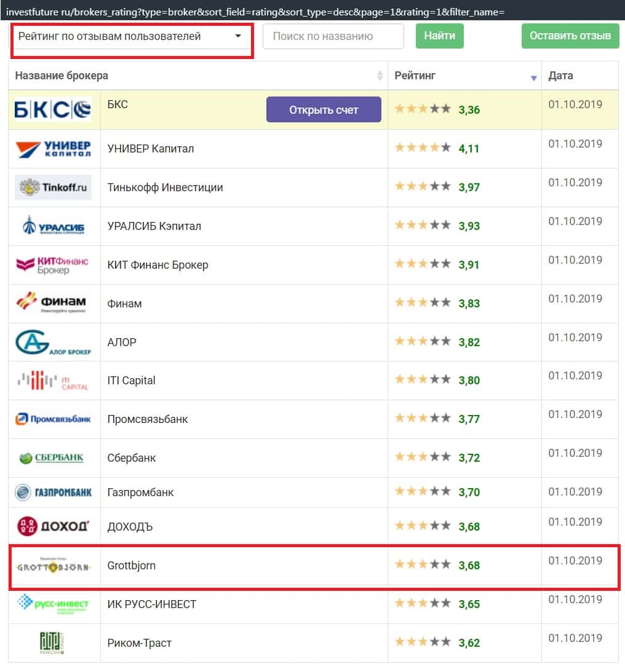Viewport: 625px width, 672px height.
Task: Click the star rating for Сбербанк
Action: (423, 457)
